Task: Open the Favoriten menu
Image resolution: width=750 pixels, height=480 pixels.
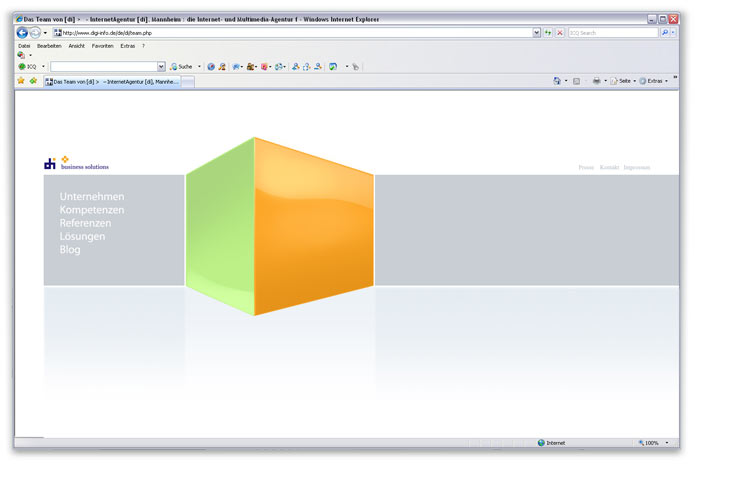Action: pos(102,45)
